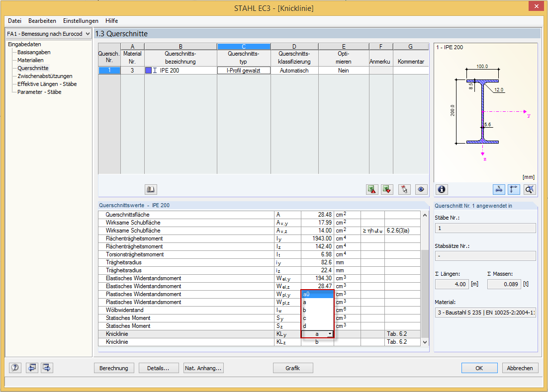Select a0 in the buckling curve list
This screenshot has width=548, height=392.
(x=317, y=294)
